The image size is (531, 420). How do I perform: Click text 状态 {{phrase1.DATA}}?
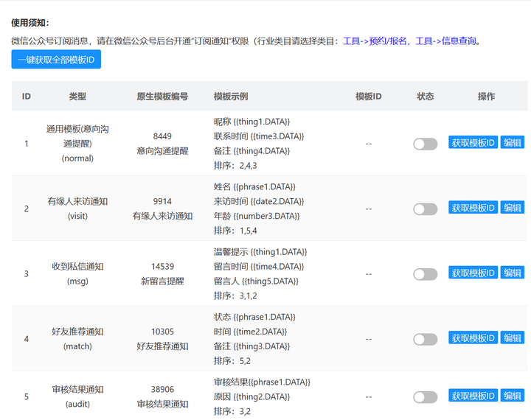[x=254, y=317]
